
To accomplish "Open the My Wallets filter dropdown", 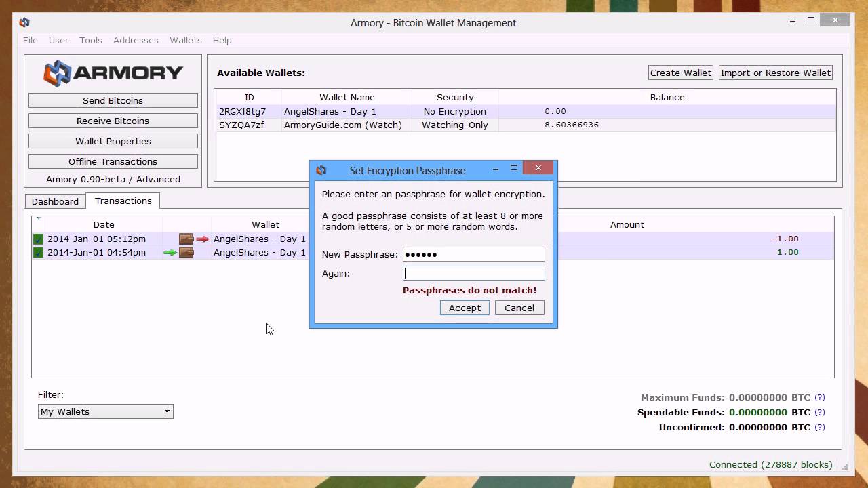I will [x=106, y=411].
